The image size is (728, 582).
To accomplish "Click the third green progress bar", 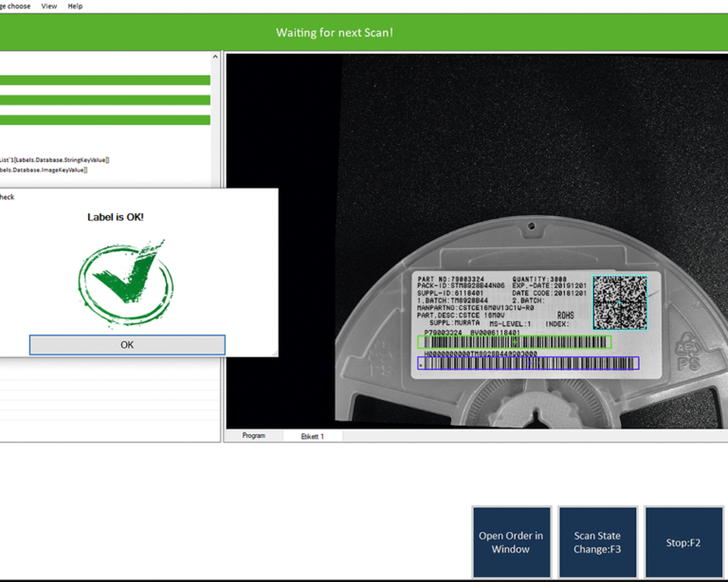I will [104, 120].
